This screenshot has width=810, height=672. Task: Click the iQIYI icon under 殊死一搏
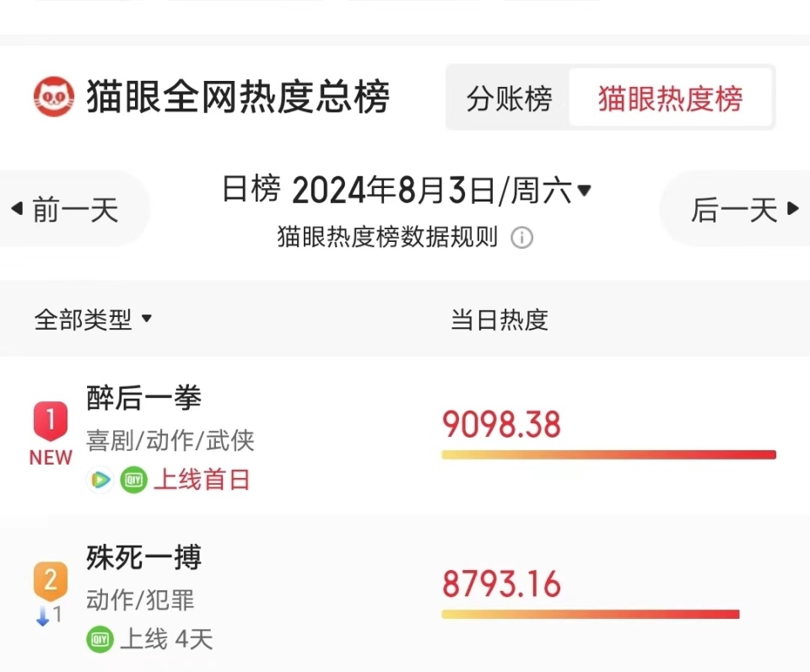pyautogui.click(x=99, y=639)
